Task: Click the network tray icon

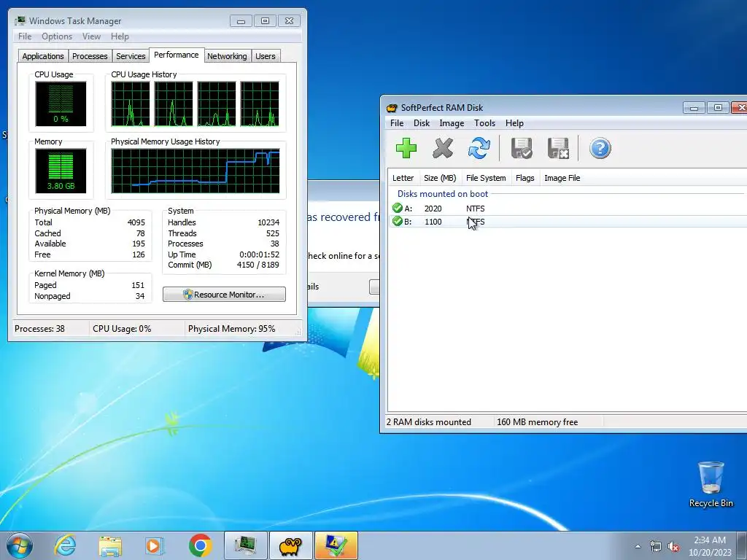Action: (x=656, y=546)
